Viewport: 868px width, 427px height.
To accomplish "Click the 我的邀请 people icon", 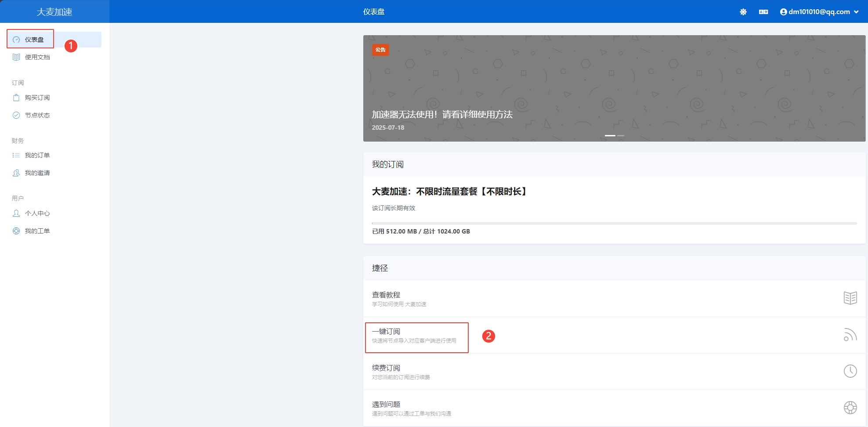I will pos(16,173).
